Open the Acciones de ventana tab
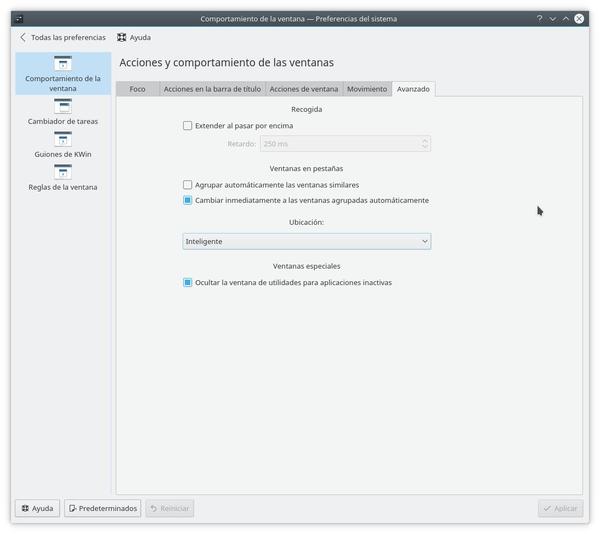The height and width of the screenshot is (534, 600). 303,89
